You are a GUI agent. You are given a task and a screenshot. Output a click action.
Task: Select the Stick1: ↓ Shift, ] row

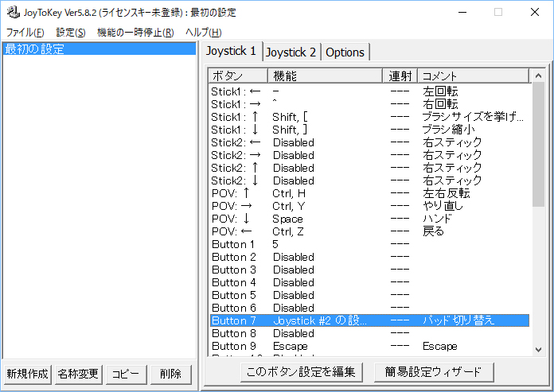[369, 130]
